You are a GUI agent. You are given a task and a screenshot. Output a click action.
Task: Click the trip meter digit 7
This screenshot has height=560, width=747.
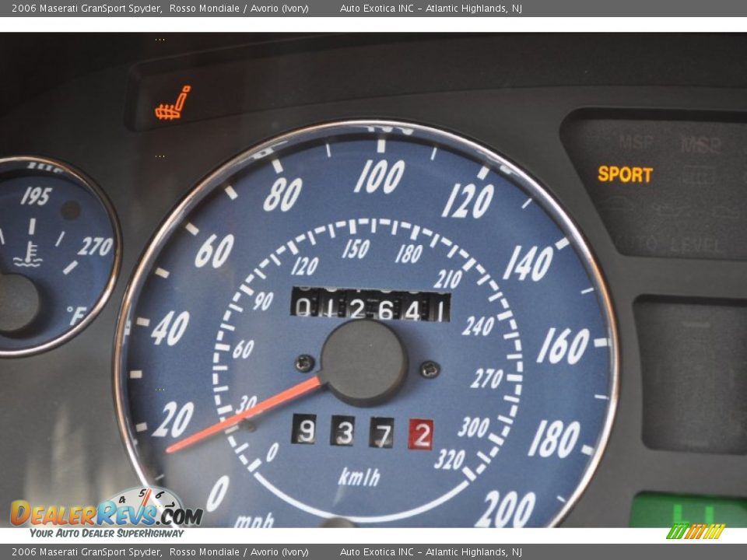[381, 433]
